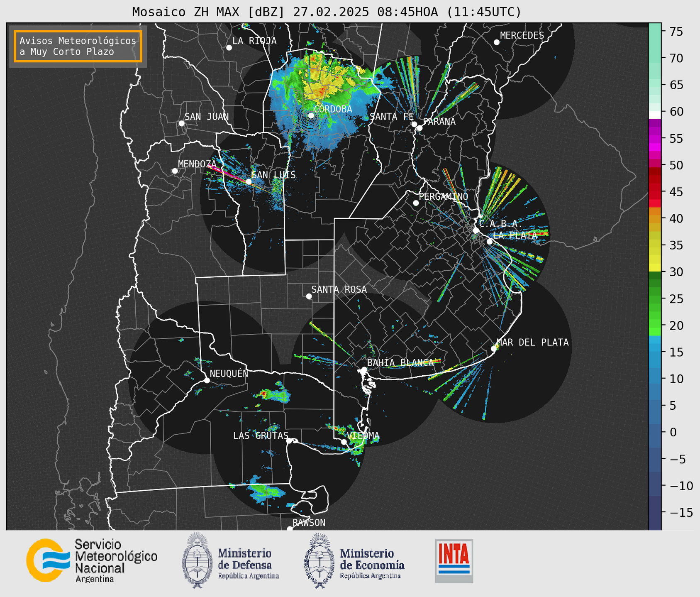
Task: Click the CORDOBA city marker dot
Action: point(311,115)
